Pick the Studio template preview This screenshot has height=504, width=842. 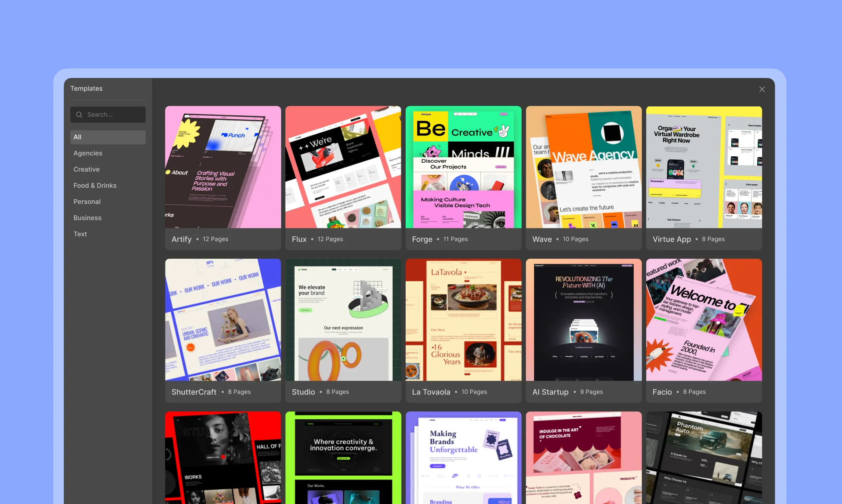coord(343,320)
